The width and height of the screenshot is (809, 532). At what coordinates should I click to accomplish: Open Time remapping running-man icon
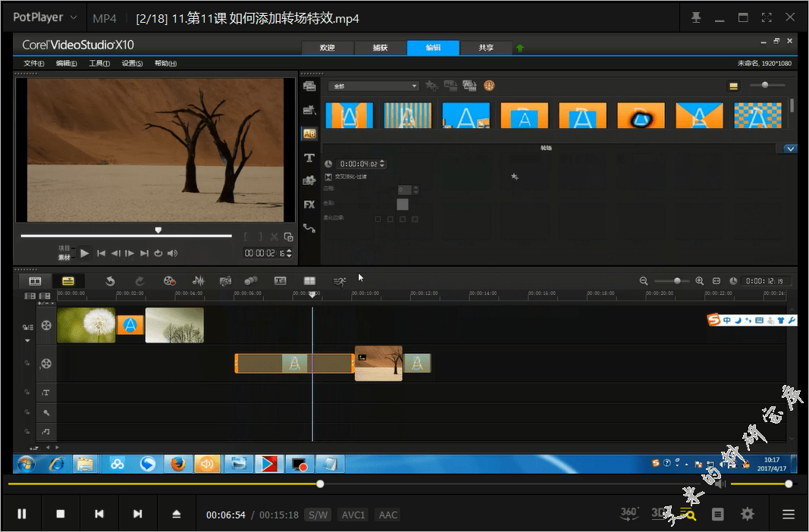click(340, 281)
